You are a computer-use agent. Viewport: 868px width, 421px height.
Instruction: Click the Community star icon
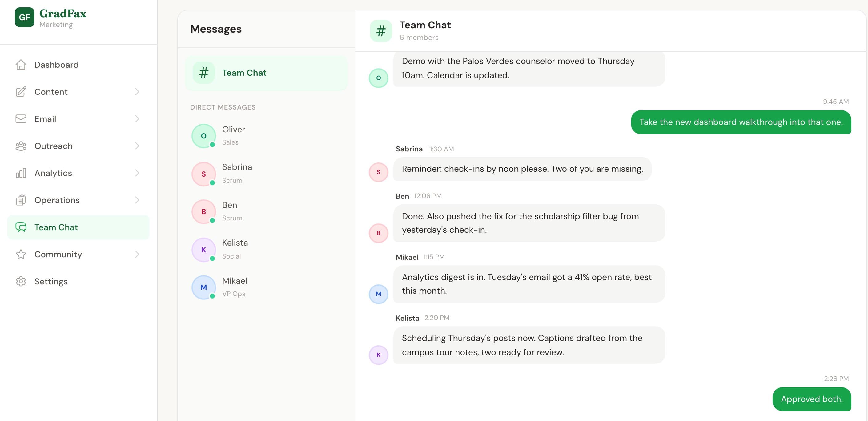tap(21, 254)
